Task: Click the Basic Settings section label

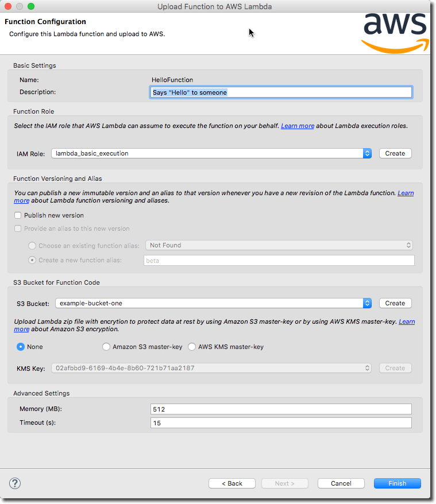Action: pos(34,65)
